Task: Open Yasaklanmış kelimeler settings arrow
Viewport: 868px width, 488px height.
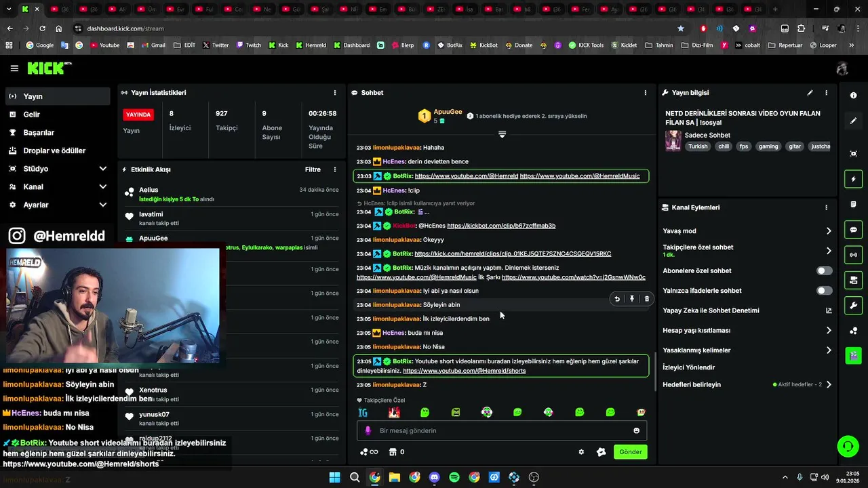Action: [x=828, y=350]
